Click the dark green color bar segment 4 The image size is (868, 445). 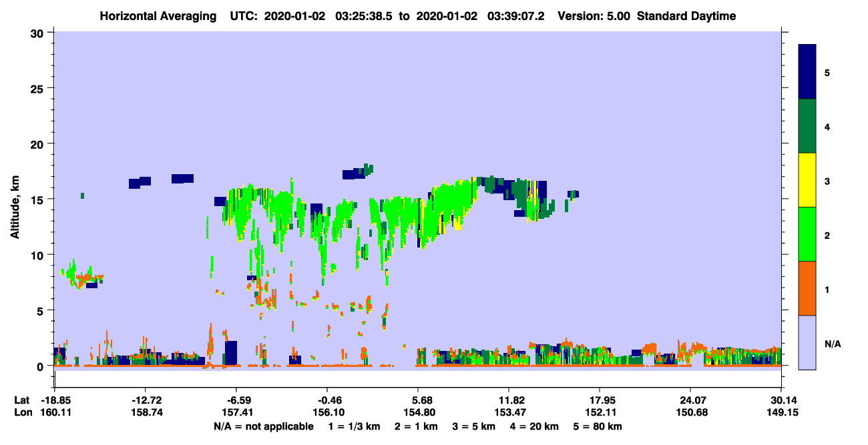pyautogui.click(x=807, y=125)
